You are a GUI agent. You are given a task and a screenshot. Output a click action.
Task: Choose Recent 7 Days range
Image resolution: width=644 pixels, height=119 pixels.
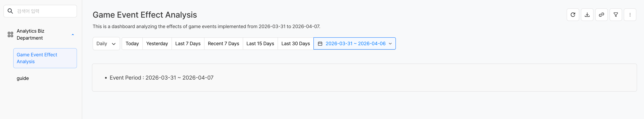tap(223, 44)
